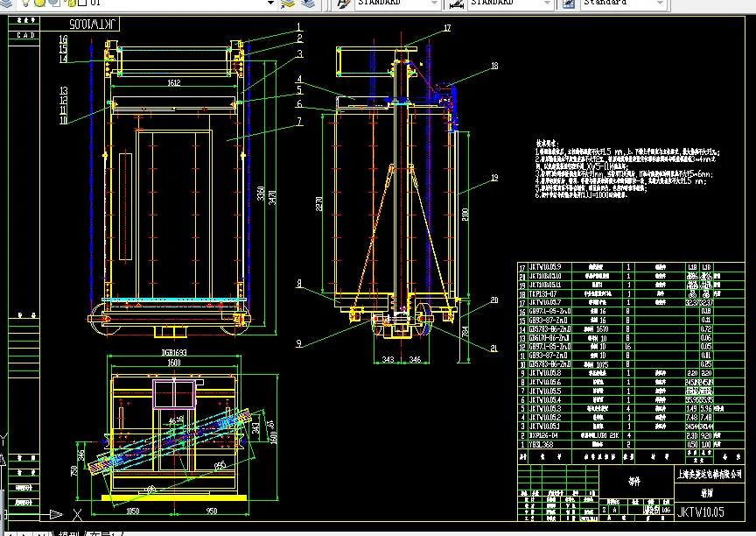Open the layer list dropdown arrow
The height and width of the screenshot is (536, 756).
tap(271, 3)
